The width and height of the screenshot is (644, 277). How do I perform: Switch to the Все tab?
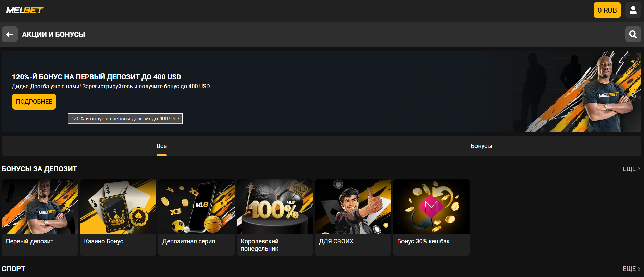pyautogui.click(x=162, y=146)
